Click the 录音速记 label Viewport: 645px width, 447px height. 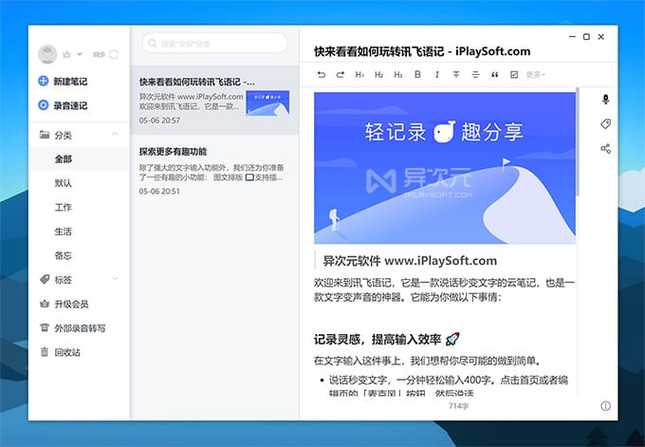70,106
